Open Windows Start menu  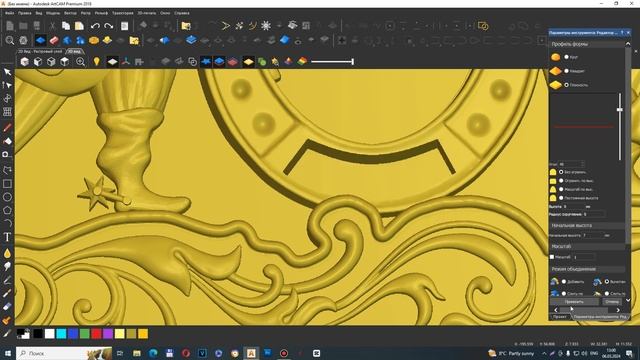tap(7, 353)
